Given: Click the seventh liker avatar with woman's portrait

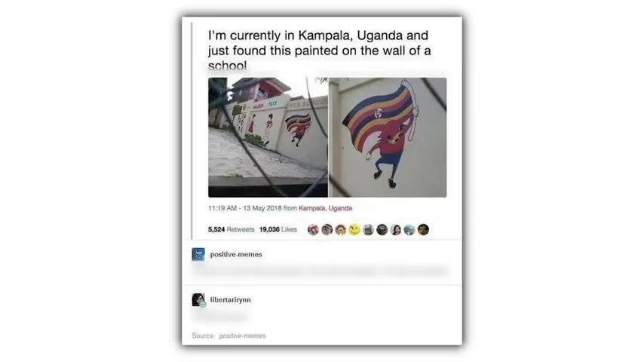Looking at the screenshot, I should pos(396,230).
